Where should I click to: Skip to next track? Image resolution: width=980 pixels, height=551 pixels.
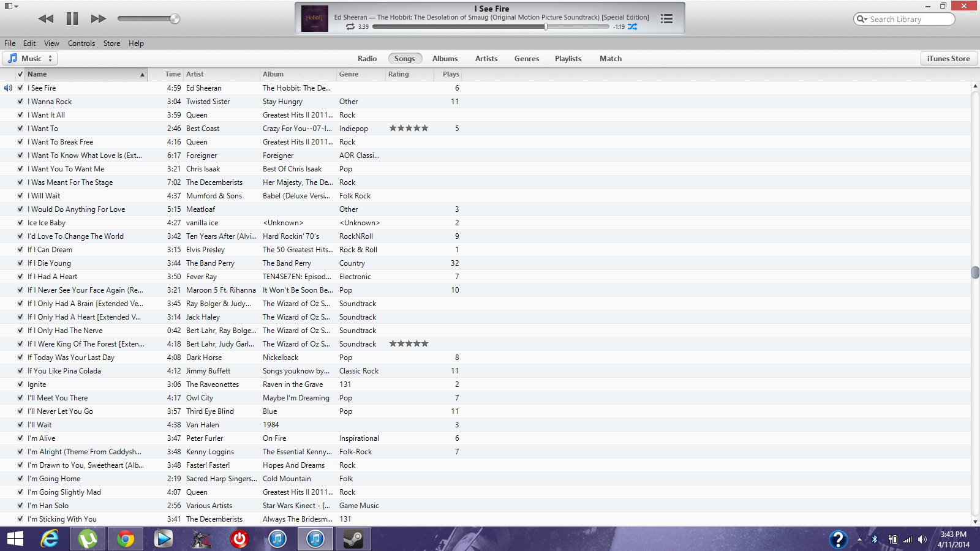click(98, 19)
